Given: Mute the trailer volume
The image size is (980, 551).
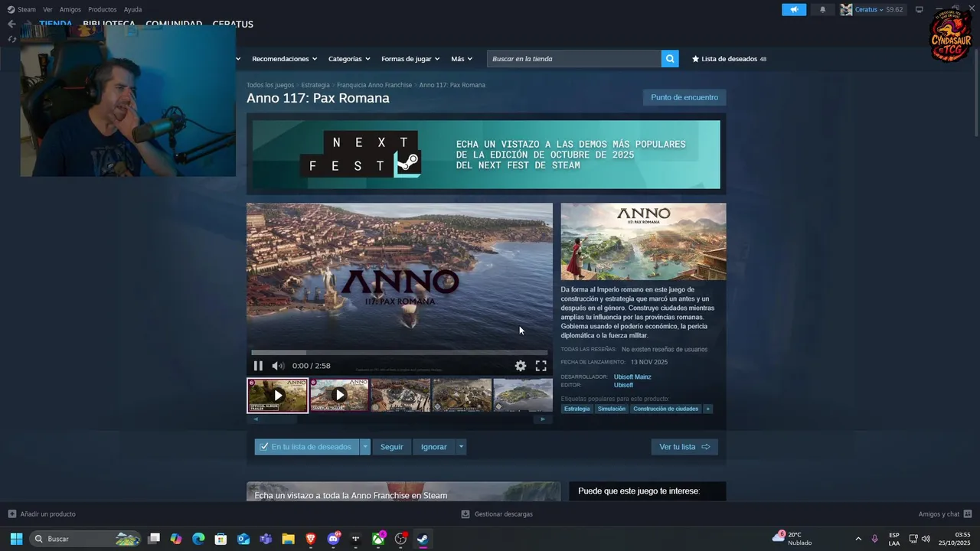Looking at the screenshot, I should tap(278, 366).
